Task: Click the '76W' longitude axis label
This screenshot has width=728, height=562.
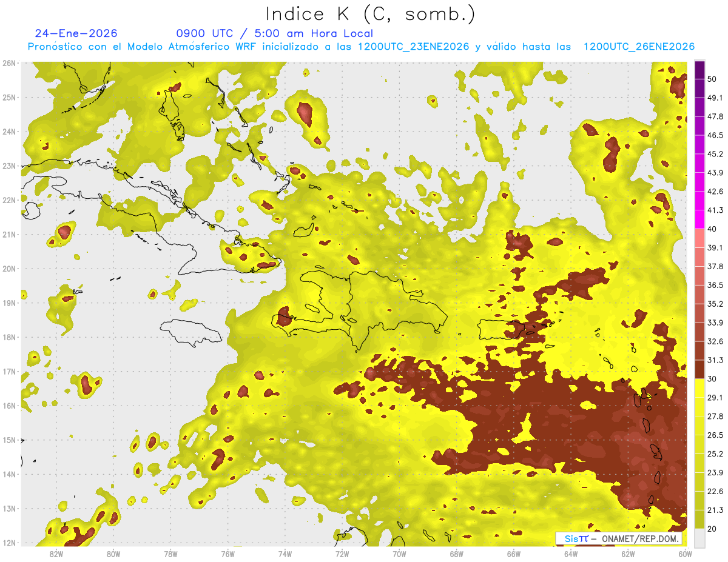Action: tap(228, 554)
